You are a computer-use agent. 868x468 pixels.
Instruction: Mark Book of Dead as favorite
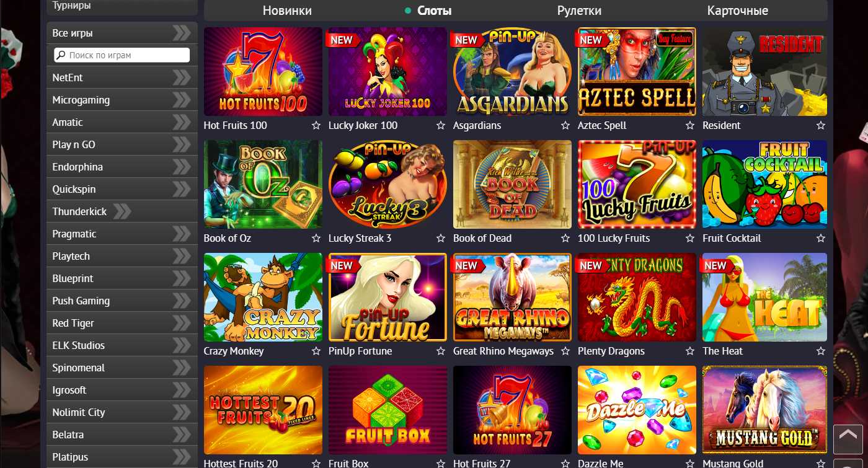point(565,238)
